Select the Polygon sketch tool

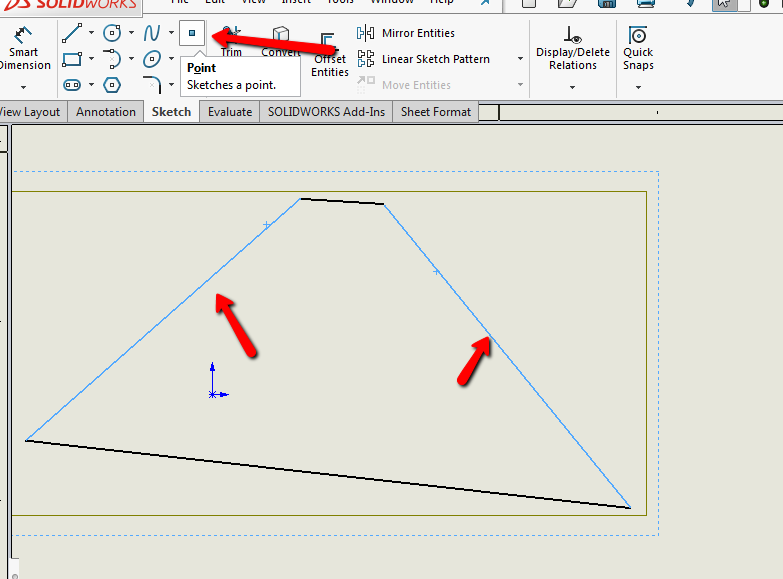112,85
